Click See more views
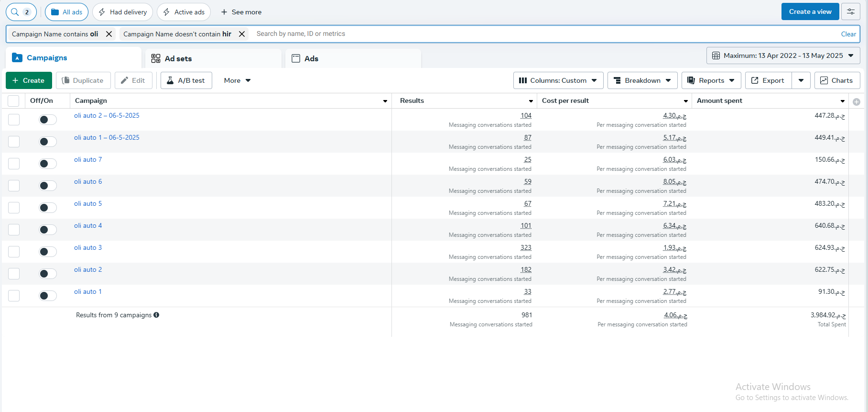Screen dimensions: 868x412 click(241, 12)
